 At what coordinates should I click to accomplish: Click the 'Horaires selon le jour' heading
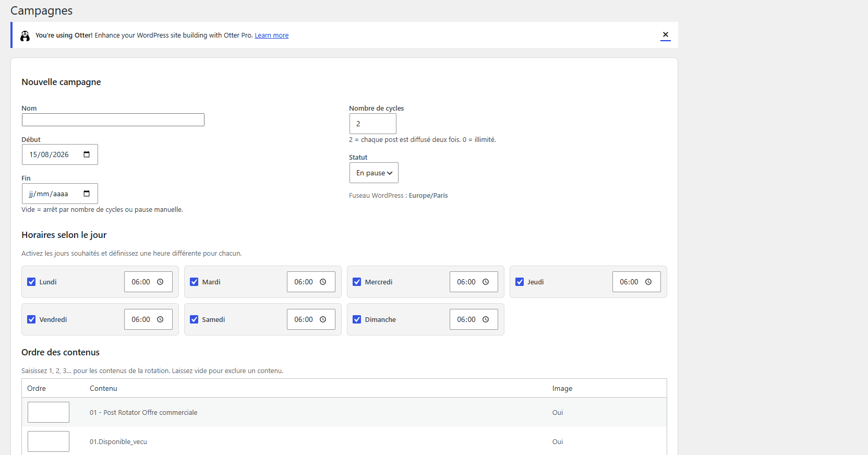click(x=64, y=235)
